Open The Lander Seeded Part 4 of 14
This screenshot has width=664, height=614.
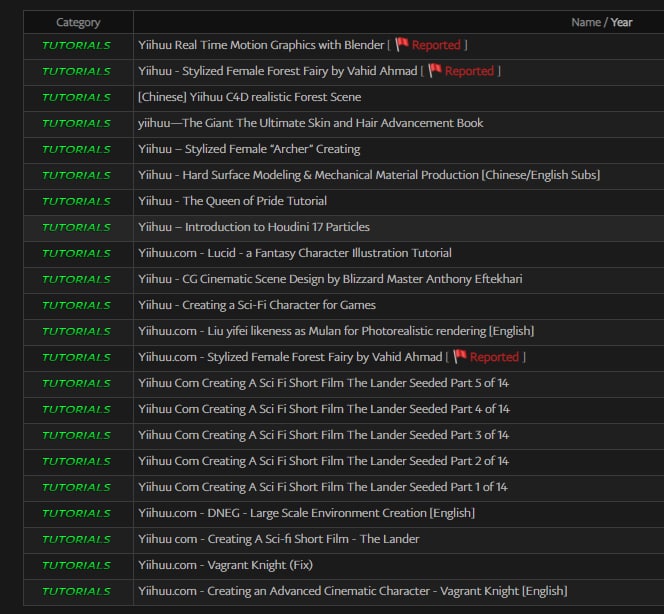tap(324, 409)
